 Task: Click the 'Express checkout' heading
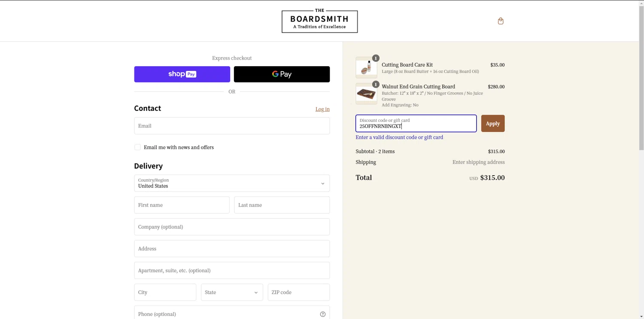232,58
